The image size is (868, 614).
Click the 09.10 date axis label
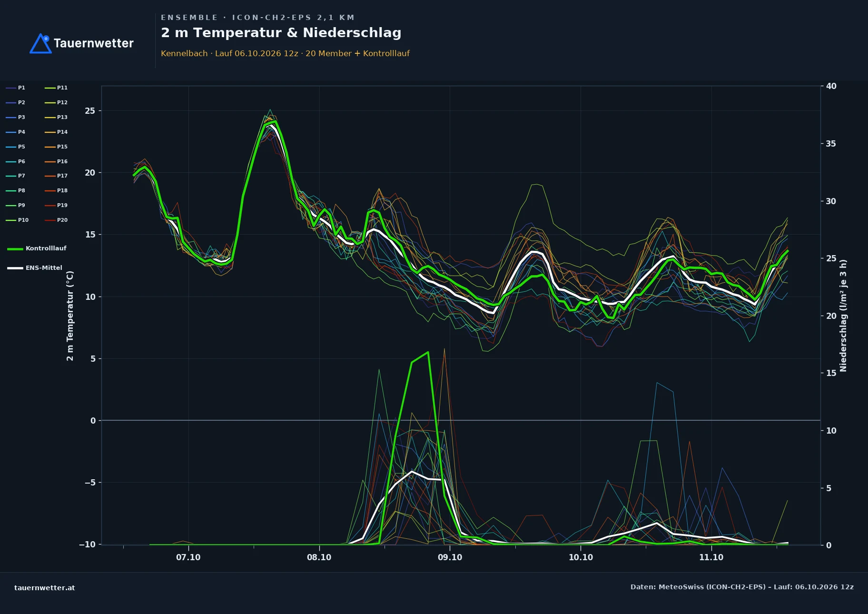click(x=450, y=557)
